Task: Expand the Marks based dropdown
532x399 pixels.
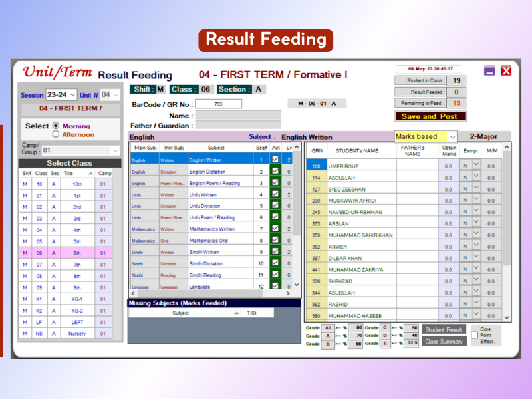Action: point(453,137)
